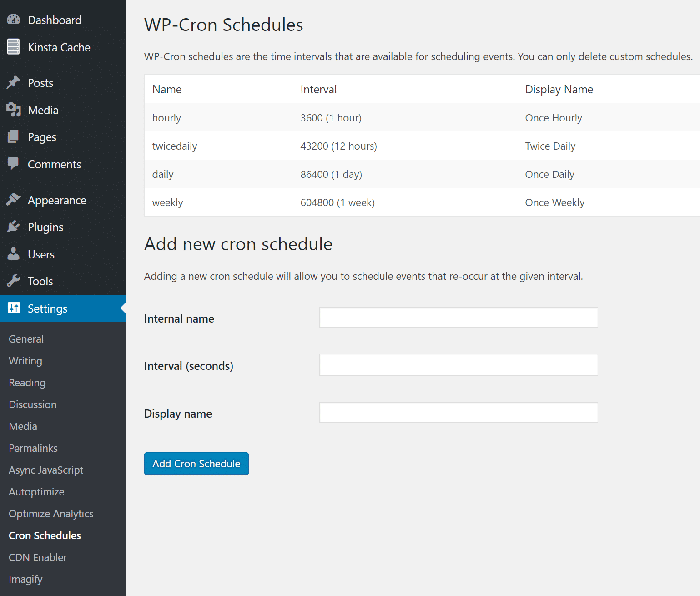The image size is (700, 596).
Task: Focus the Interval seconds field
Action: [458, 364]
